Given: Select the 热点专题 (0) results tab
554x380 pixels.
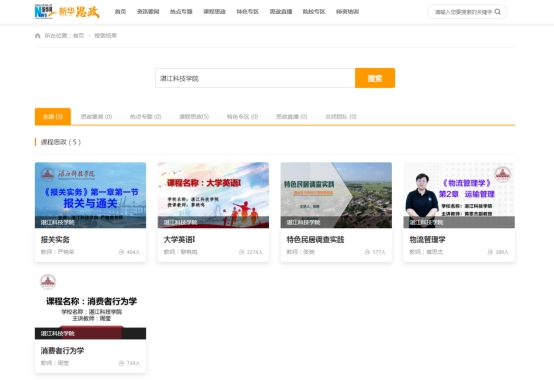Looking at the screenshot, I should [x=146, y=117].
